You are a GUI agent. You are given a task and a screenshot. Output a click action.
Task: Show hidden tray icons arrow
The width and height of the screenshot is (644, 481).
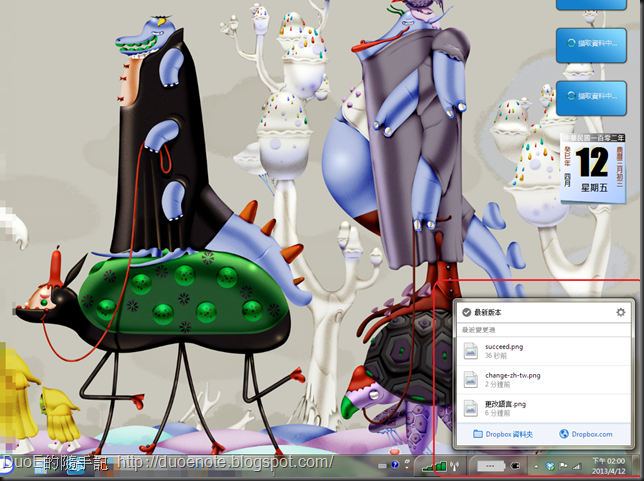tap(536, 466)
